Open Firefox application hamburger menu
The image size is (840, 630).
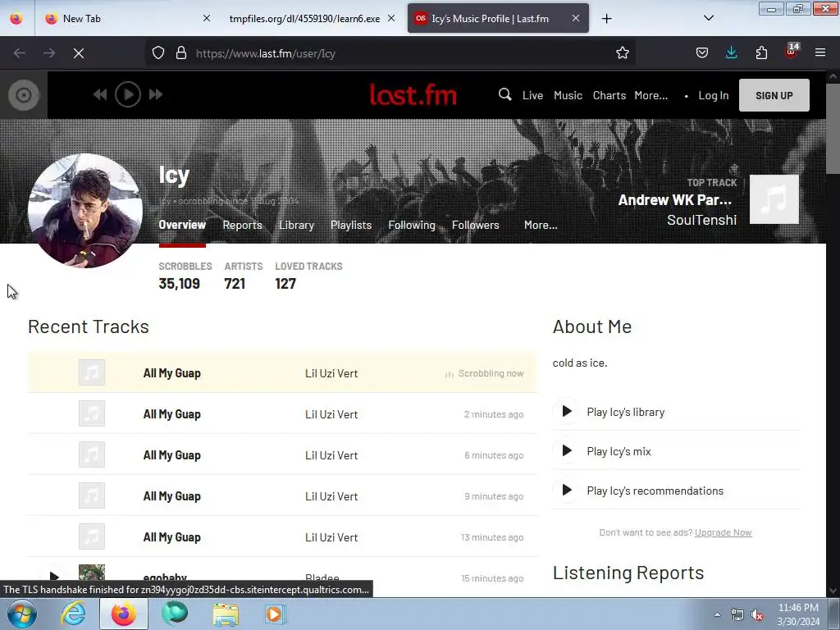click(820, 53)
